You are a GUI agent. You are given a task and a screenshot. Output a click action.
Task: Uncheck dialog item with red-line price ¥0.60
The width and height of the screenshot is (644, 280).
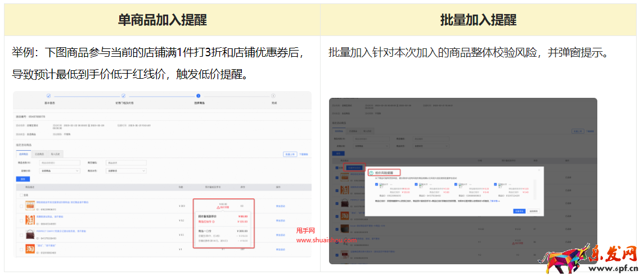coord(417,185)
